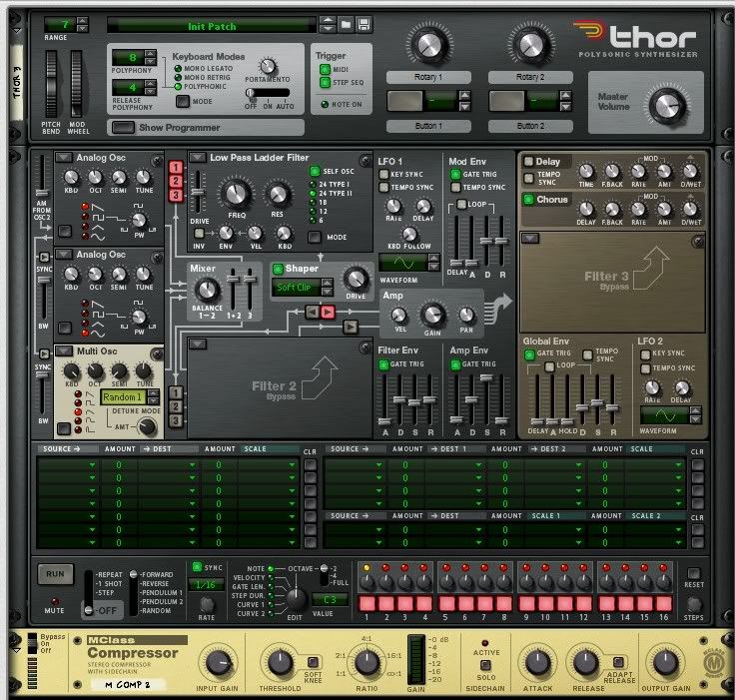Increase the POLYPHONY value stepper
Image resolution: width=735 pixels, height=700 pixels.
150,54
